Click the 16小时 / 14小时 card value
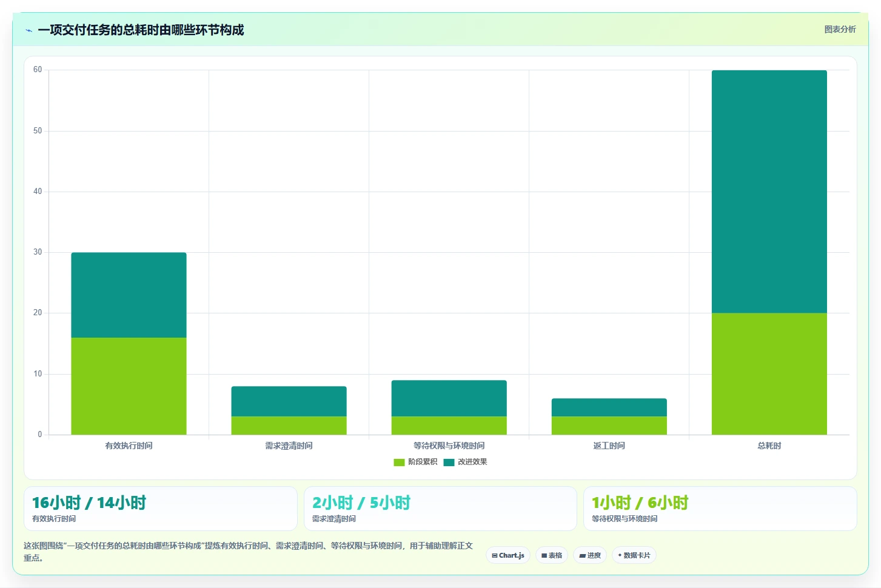 pos(89,503)
